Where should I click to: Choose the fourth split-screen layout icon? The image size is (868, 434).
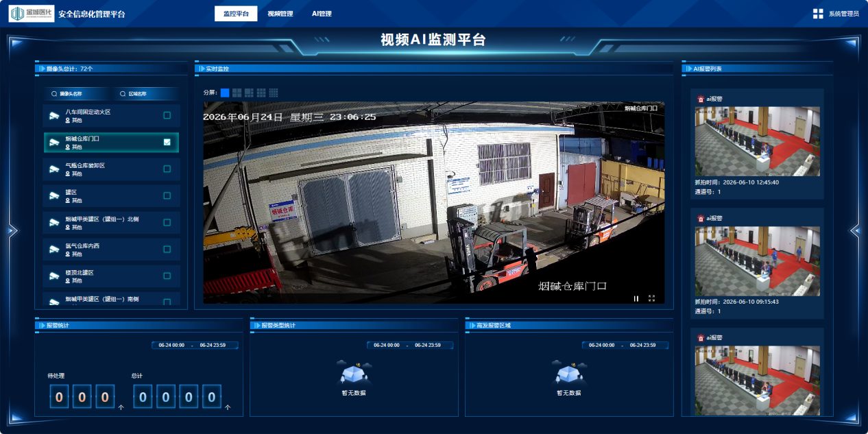click(261, 93)
